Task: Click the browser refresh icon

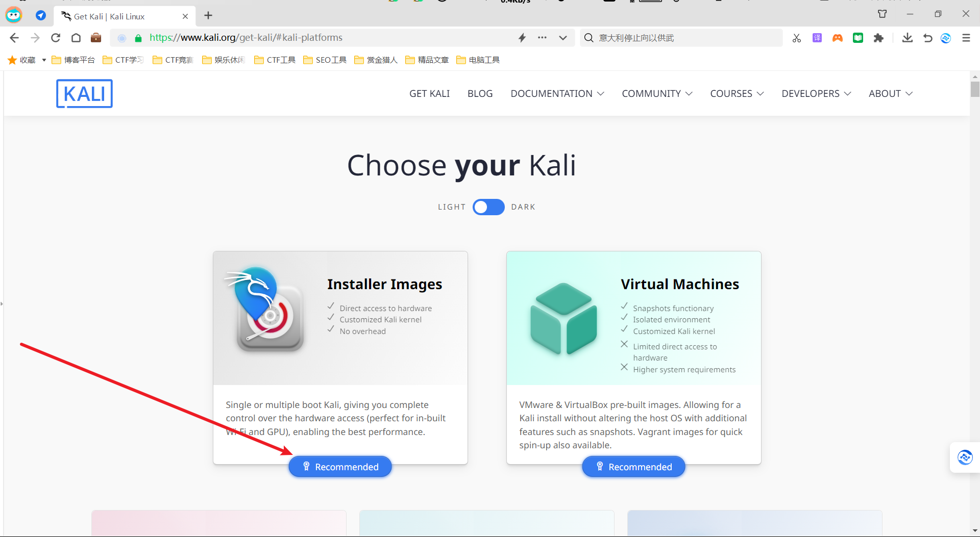Action: [x=56, y=38]
